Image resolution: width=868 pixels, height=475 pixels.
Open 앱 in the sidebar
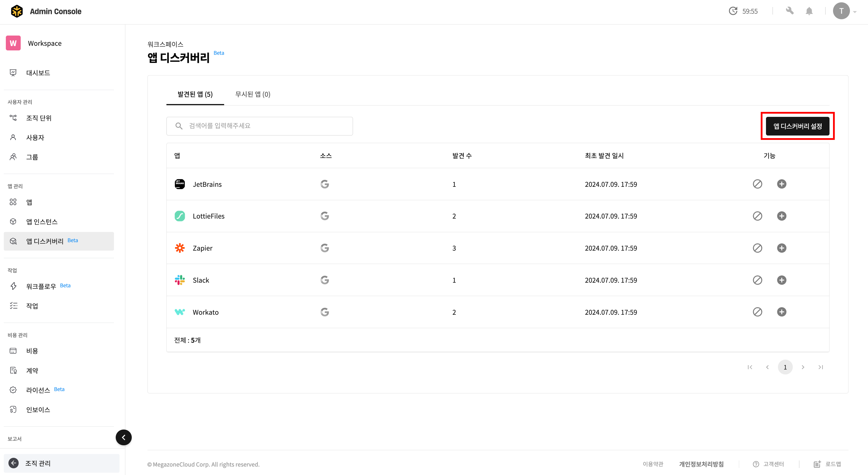[x=59, y=202]
